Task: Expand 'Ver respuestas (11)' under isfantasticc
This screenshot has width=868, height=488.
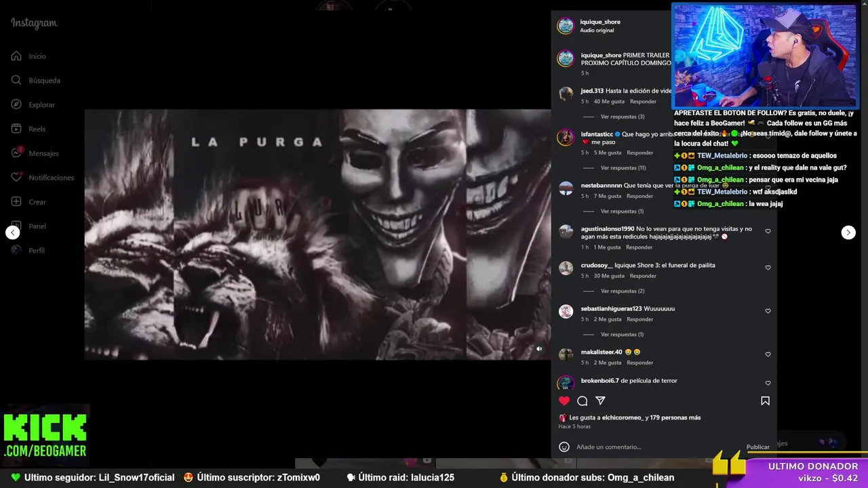Action: [x=623, y=167]
